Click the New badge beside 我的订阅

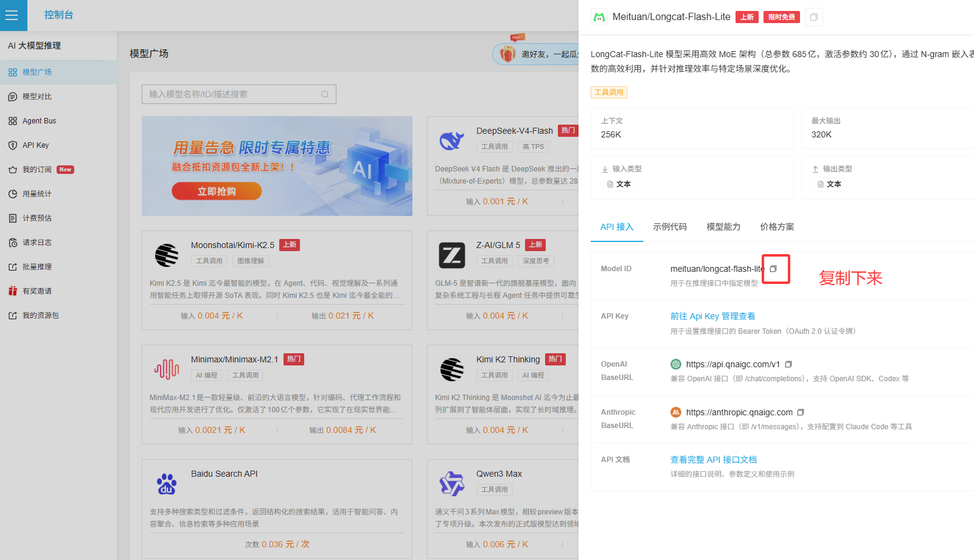point(65,170)
